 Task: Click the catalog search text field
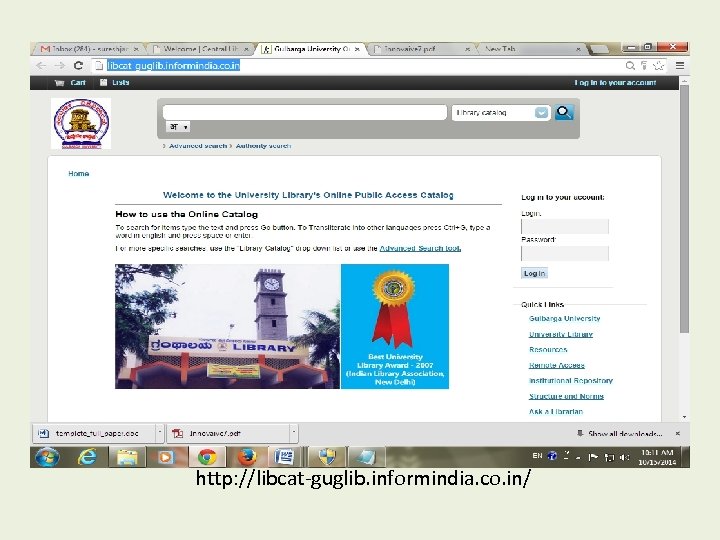(305, 112)
